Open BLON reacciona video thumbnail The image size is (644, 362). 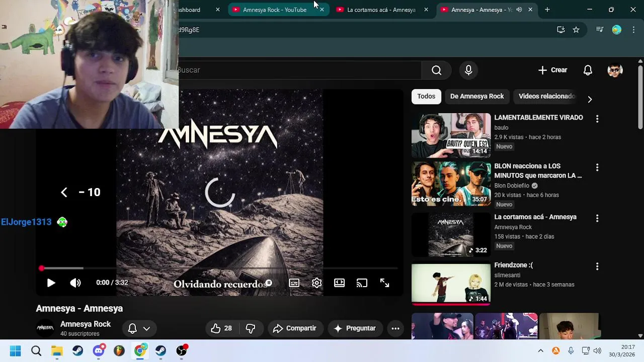click(x=451, y=184)
